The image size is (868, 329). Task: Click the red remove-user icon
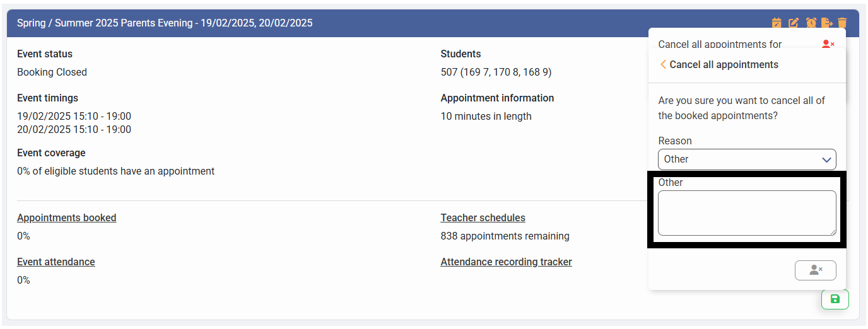[x=828, y=44]
